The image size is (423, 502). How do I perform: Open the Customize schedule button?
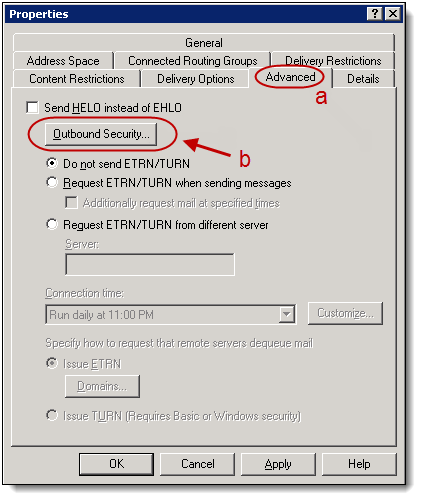coord(345,313)
